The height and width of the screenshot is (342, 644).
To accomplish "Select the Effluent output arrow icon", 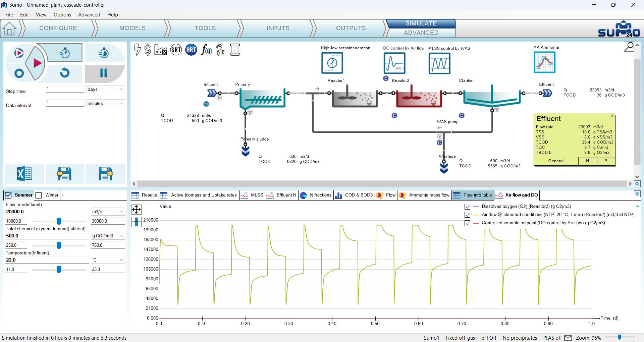I will (547, 93).
